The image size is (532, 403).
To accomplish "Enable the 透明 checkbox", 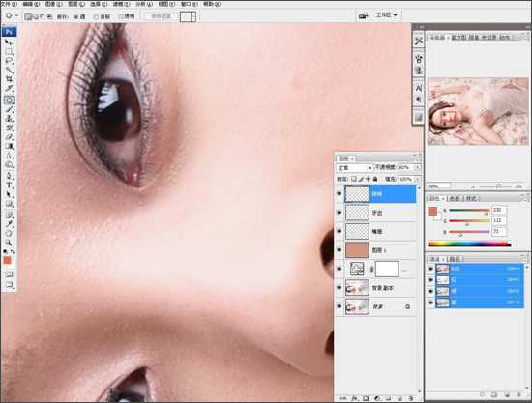I will [121, 16].
